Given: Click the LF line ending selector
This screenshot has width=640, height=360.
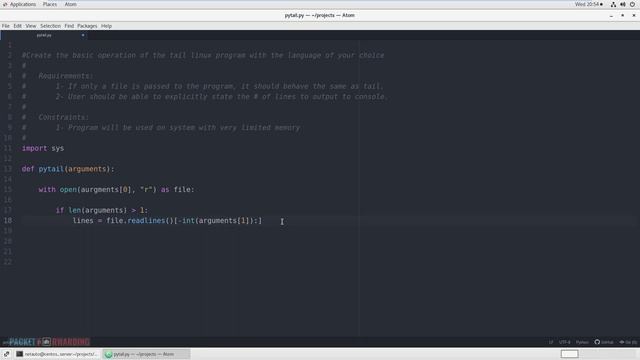Looking at the screenshot, I should [x=551, y=342].
